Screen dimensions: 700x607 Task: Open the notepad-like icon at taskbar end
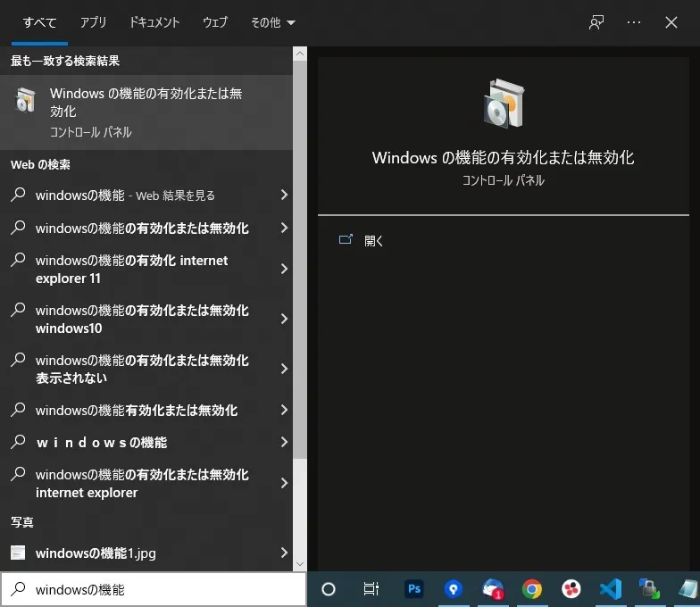click(689, 589)
